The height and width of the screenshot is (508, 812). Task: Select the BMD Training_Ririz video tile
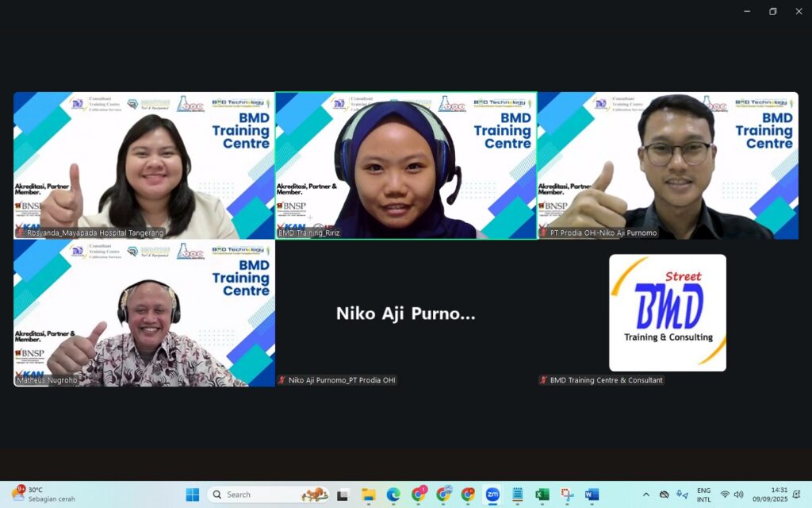pyautogui.click(x=405, y=165)
